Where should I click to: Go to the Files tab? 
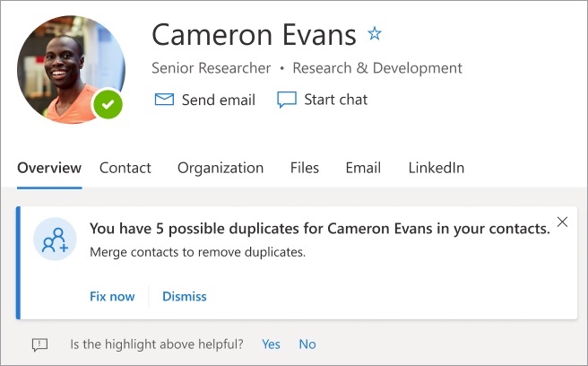(x=305, y=168)
